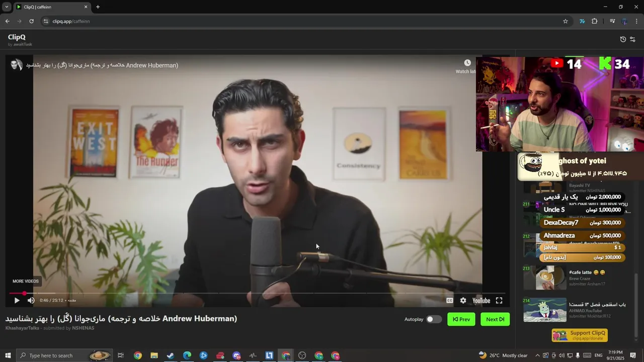The width and height of the screenshot is (644, 362).
Task: Toggle the Autoplay switch
Action: coord(434,319)
